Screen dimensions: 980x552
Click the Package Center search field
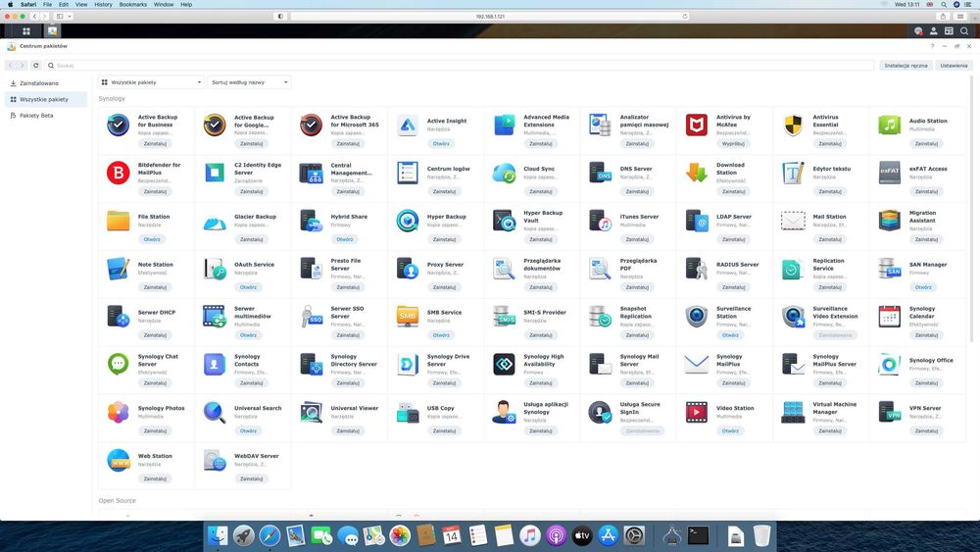[x=460, y=65]
